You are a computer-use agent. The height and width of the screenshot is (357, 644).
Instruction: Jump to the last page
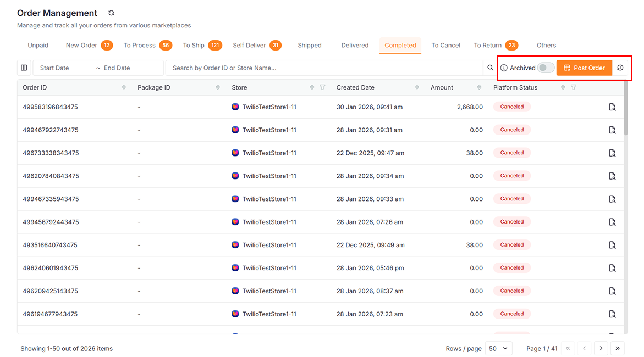(x=618, y=348)
